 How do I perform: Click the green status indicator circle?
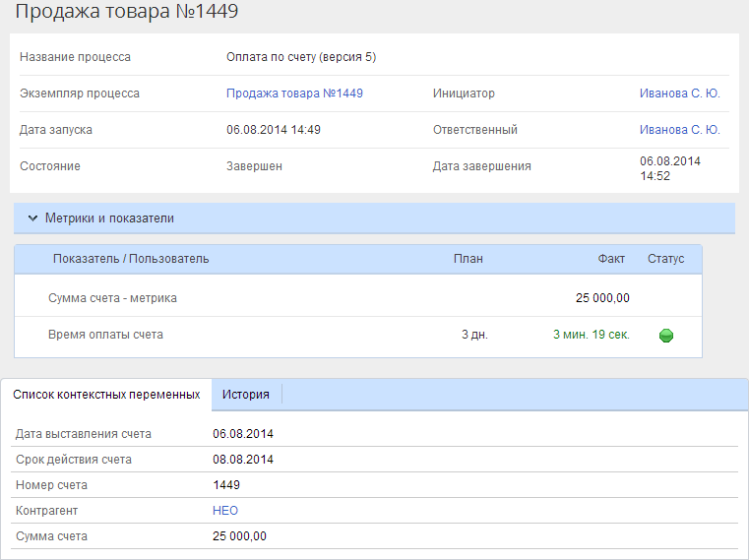coord(665,336)
